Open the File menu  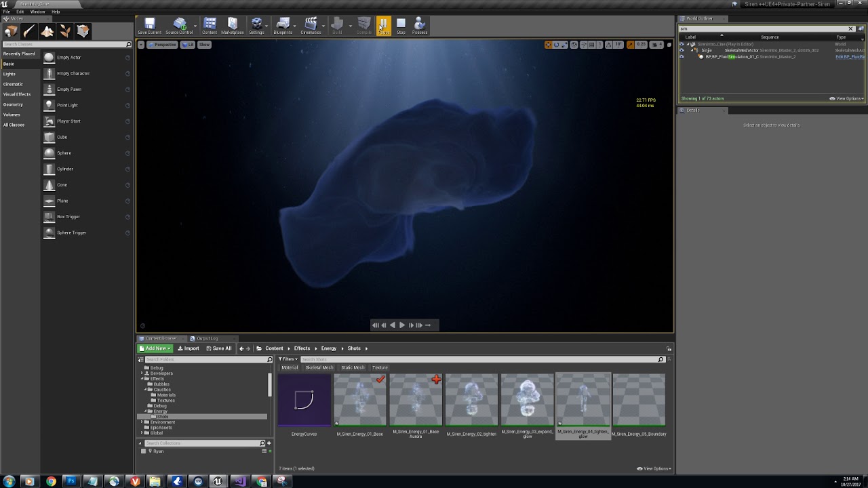pyautogui.click(x=6, y=12)
